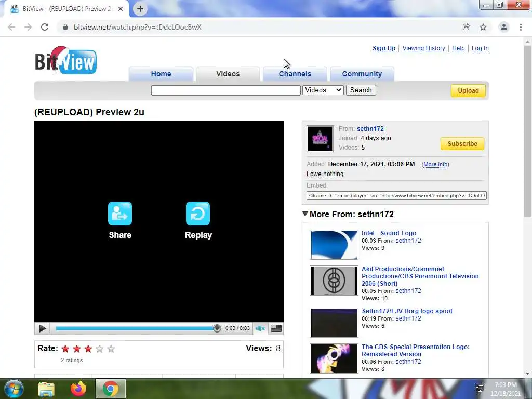Click the browser address bar URL
532x399 pixels.
coord(137,27)
